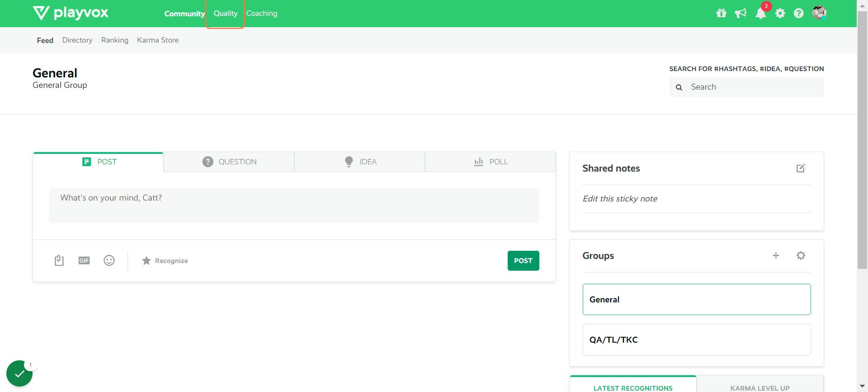Switch to the QUESTION tab
868x392 pixels.
click(229, 162)
